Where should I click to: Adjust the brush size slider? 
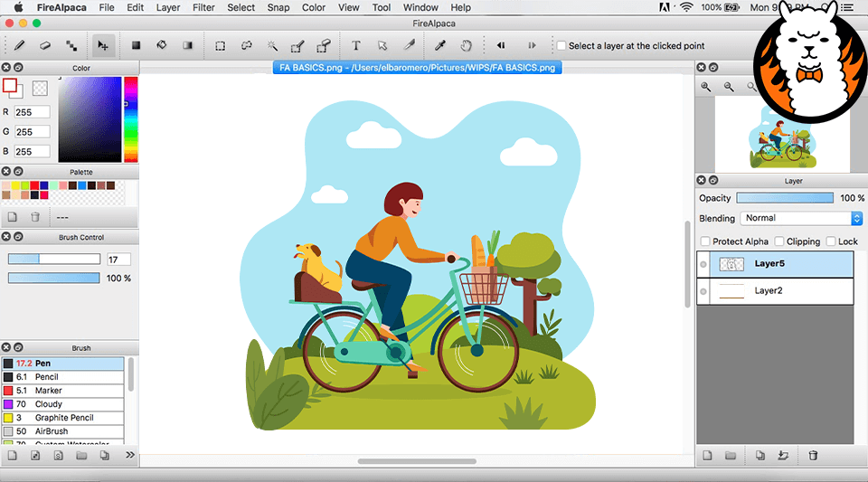click(x=54, y=259)
